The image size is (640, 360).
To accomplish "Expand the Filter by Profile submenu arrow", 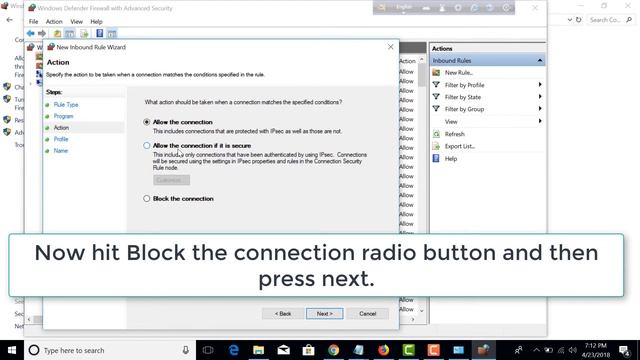I will pos(540,84).
